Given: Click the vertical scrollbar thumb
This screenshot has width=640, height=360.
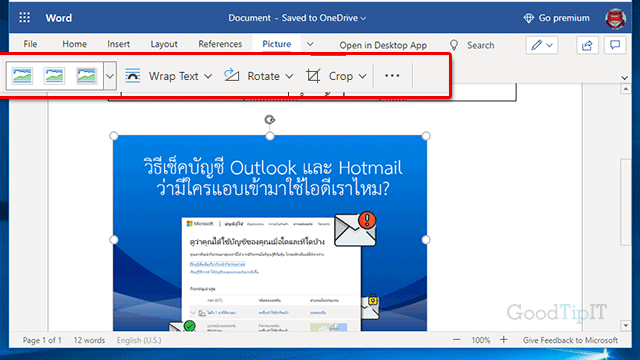Looking at the screenshot, I should [x=625, y=202].
